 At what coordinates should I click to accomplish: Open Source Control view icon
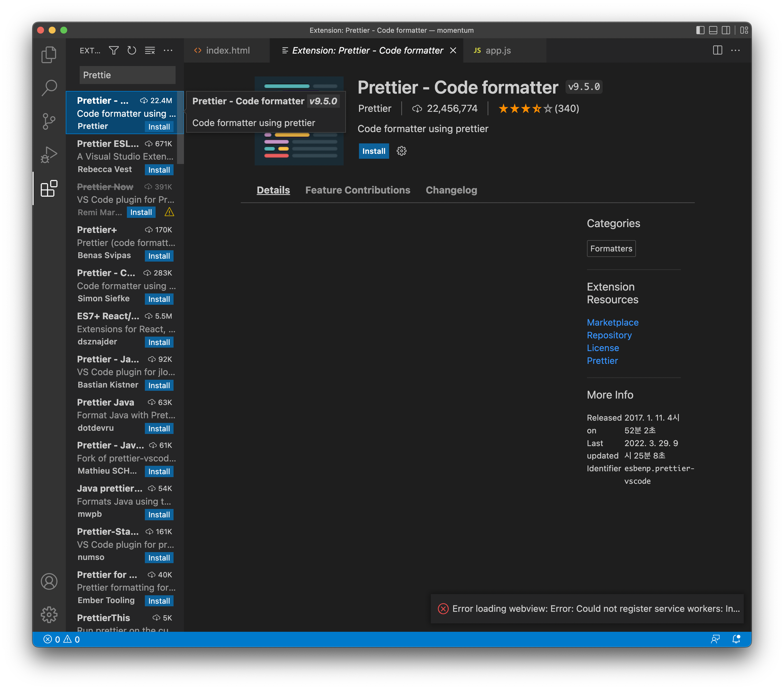[x=49, y=121]
